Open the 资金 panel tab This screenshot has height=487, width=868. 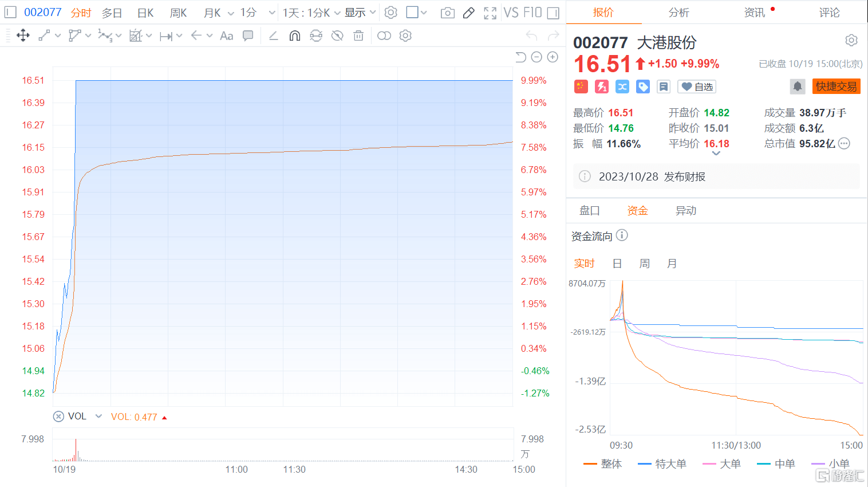click(x=637, y=210)
